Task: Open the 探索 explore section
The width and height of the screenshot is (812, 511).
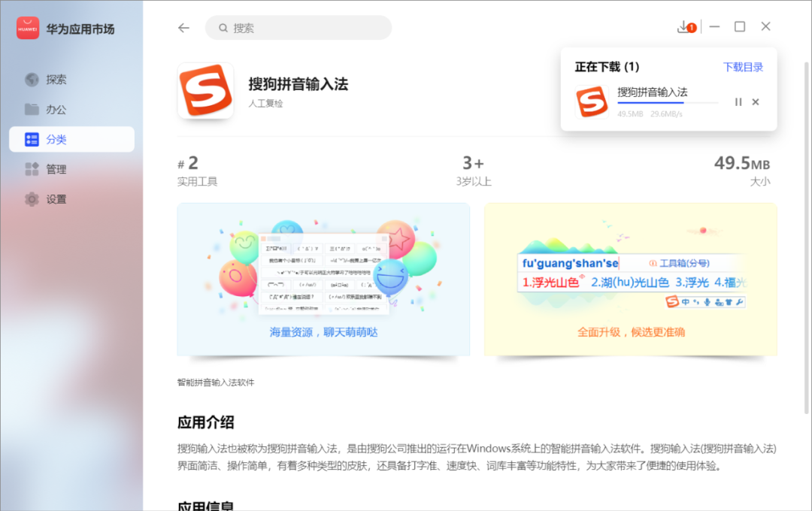Action: [x=71, y=79]
